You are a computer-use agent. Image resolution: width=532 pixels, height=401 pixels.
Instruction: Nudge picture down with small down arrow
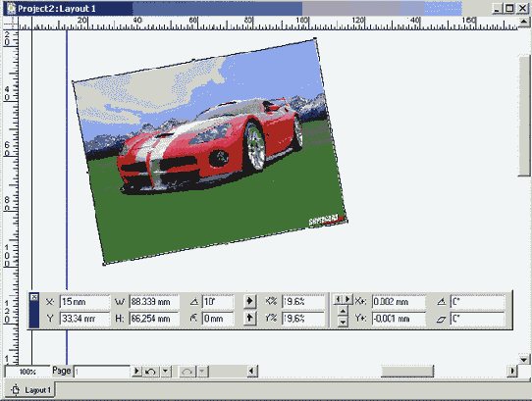click(x=343, y=322)
